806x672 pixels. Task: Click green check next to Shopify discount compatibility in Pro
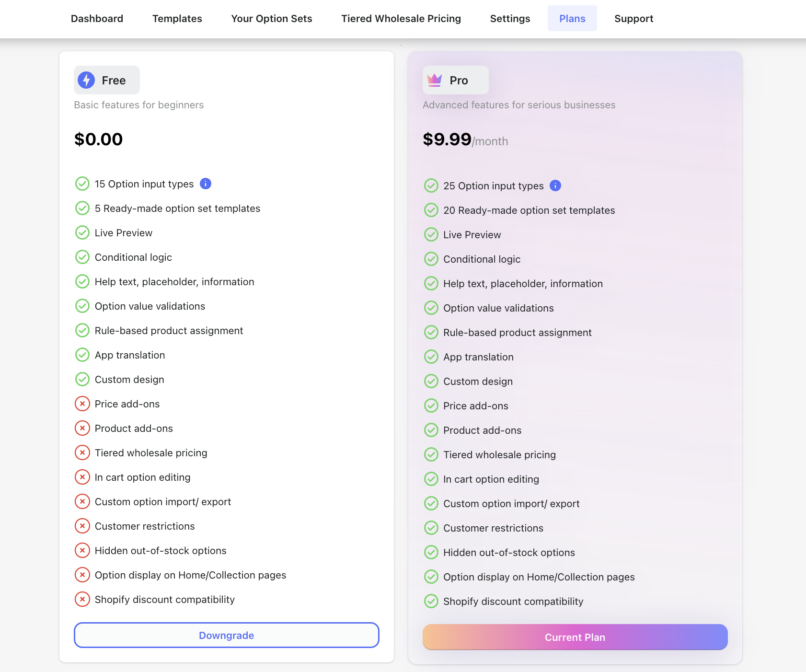click(431, 601)
